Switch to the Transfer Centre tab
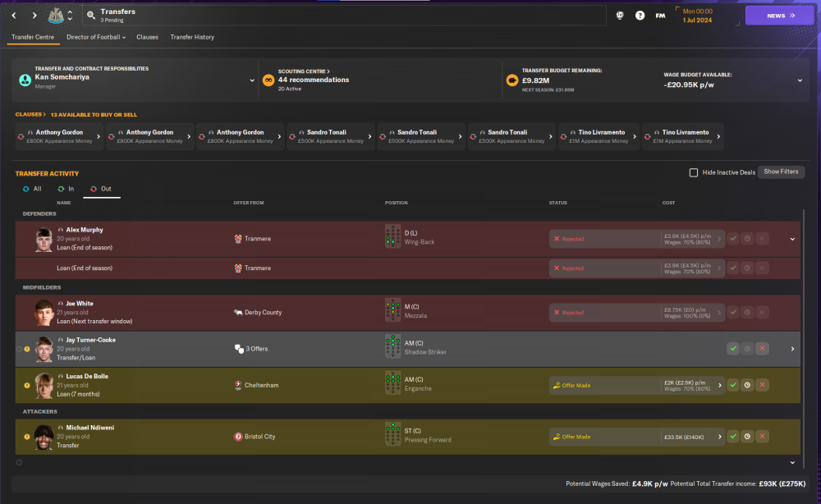This screenshot has height=504, width=821. click(x=33, y=37)
